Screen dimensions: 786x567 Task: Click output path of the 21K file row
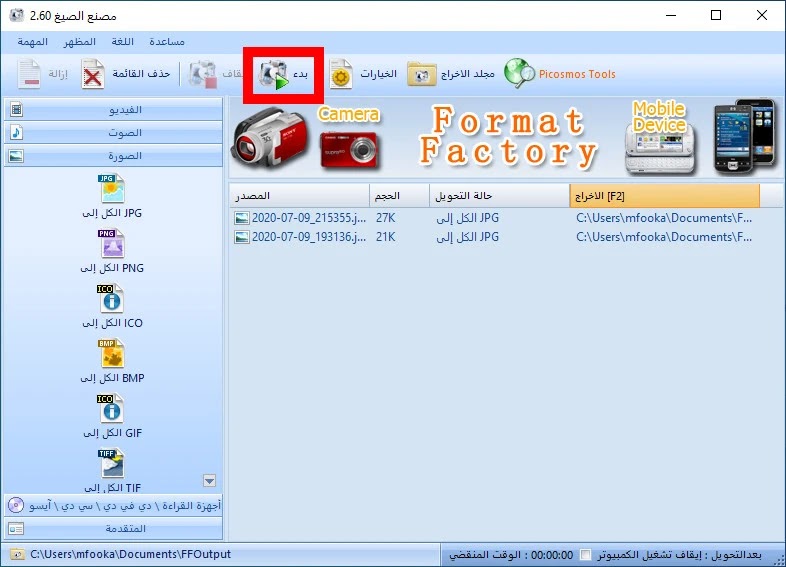point(664,237)
